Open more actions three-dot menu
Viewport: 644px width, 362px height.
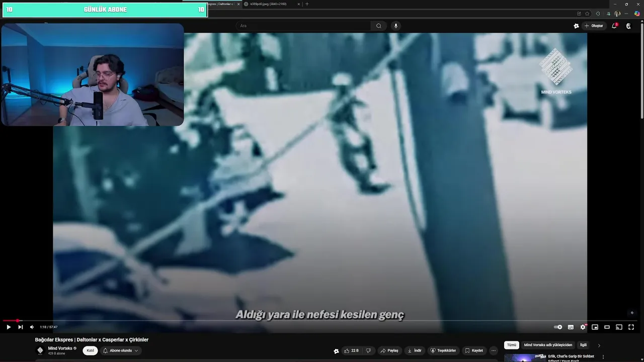pos(494,350)
